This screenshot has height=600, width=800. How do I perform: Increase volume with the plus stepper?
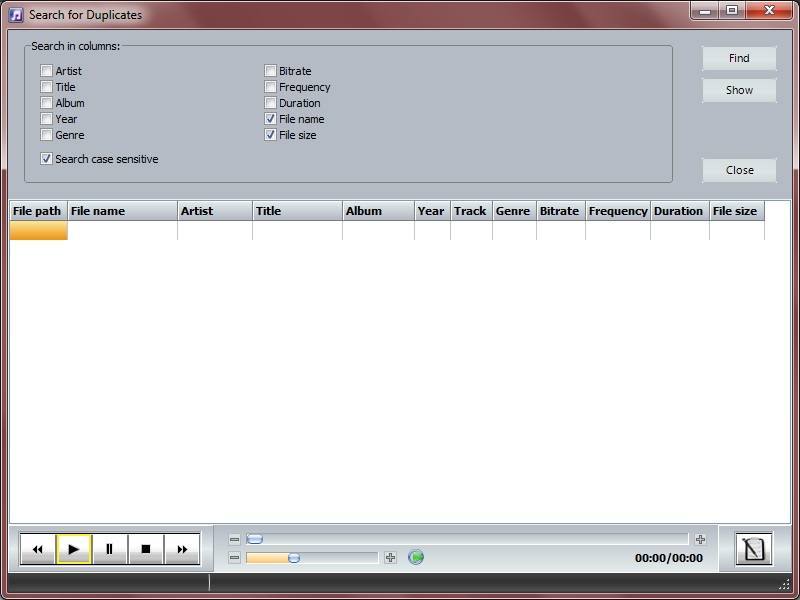coord(389,557)
